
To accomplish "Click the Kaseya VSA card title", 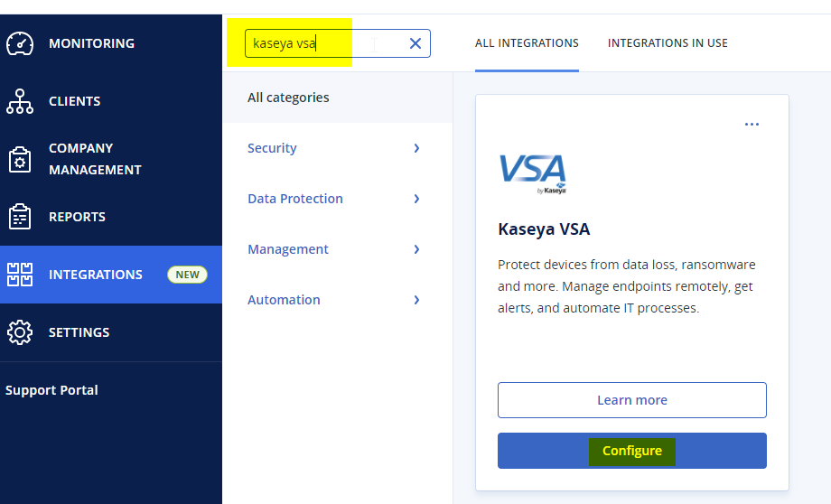I will click(544, 229).
